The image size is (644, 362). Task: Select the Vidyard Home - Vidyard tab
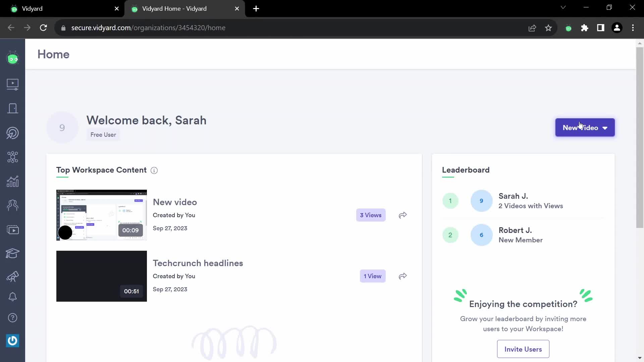184,9
